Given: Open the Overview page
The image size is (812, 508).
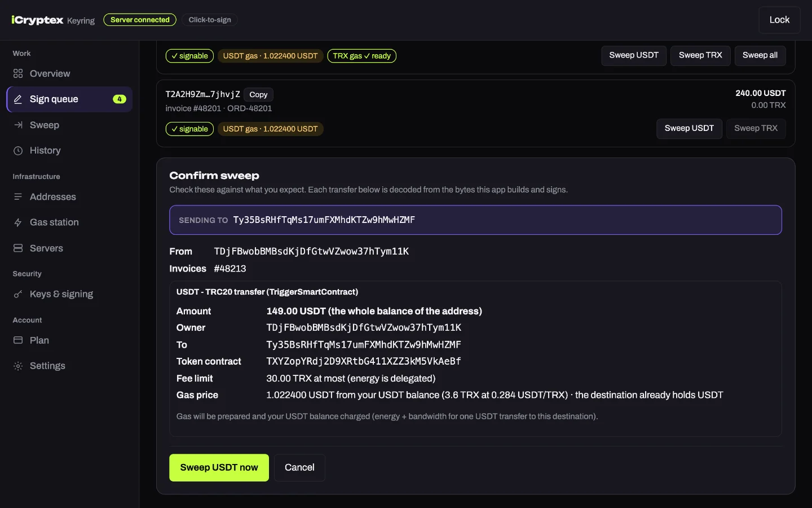Looking at the screenshot, I should point(69,73).
